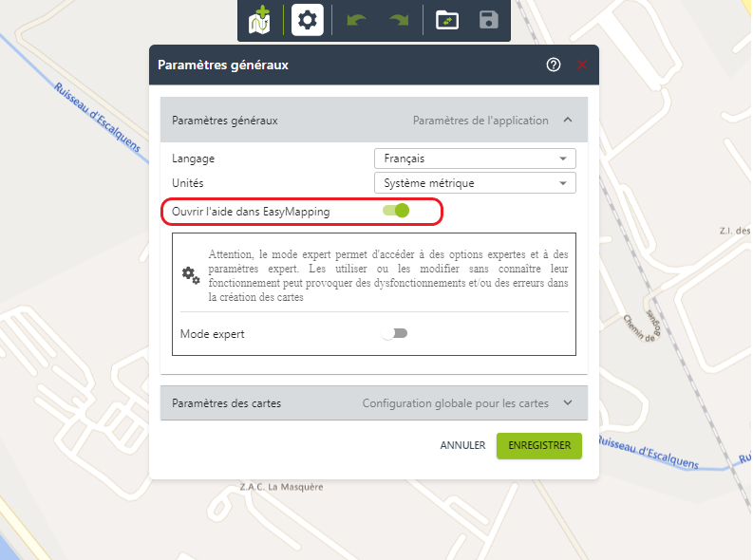Click the redo arrow icon
The height and width of the screenshot is (560, 753).
399,20
